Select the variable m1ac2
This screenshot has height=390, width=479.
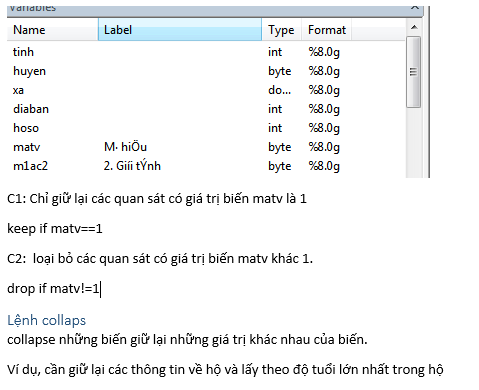click(x=30, y=166)
